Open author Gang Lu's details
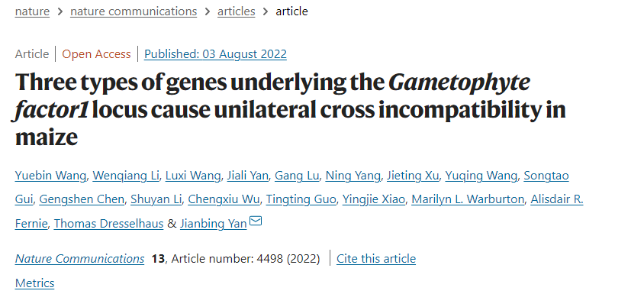 pyautogui.click(x=297, y=176)
